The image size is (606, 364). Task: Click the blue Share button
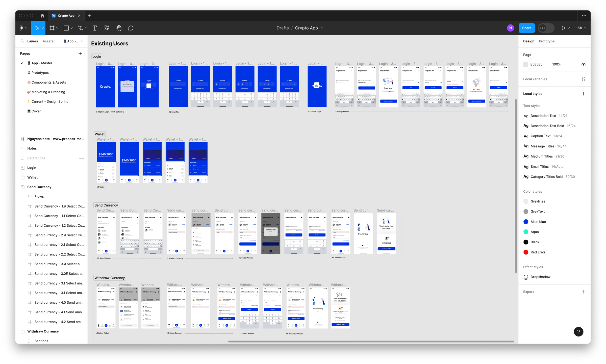click(x=526, y=28)
